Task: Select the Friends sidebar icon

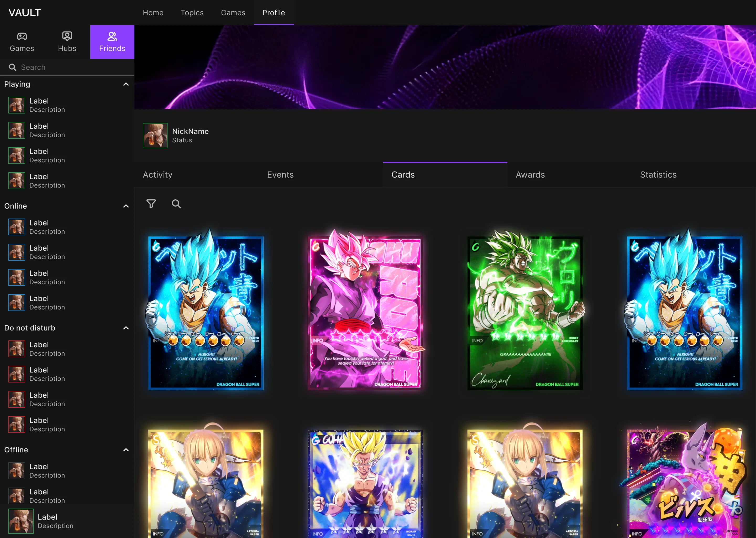Action: click(112, 42)
